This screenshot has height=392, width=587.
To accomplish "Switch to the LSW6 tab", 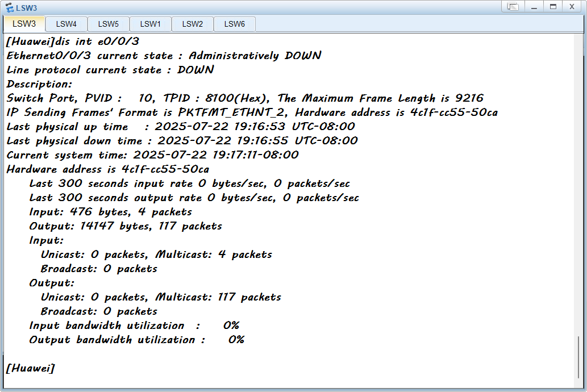I will pyautogui.click(x=234, y=24).
